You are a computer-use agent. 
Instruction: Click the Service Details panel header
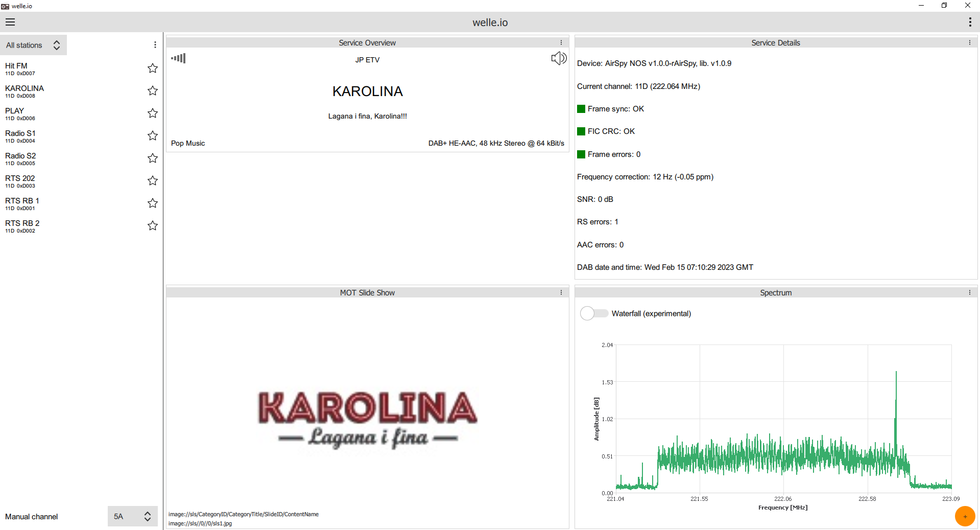point(776,43)
